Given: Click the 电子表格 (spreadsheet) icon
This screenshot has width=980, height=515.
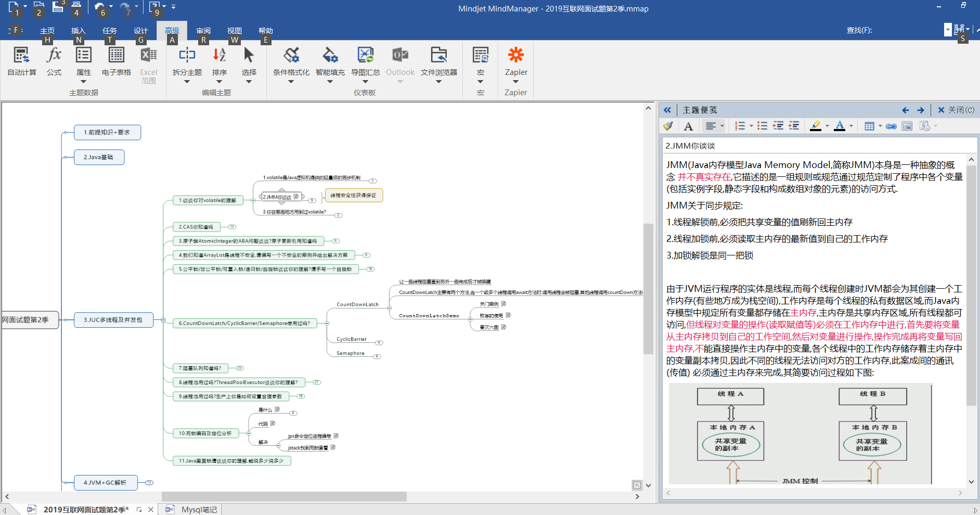Looking at the screenshot, I should (116, 55).
